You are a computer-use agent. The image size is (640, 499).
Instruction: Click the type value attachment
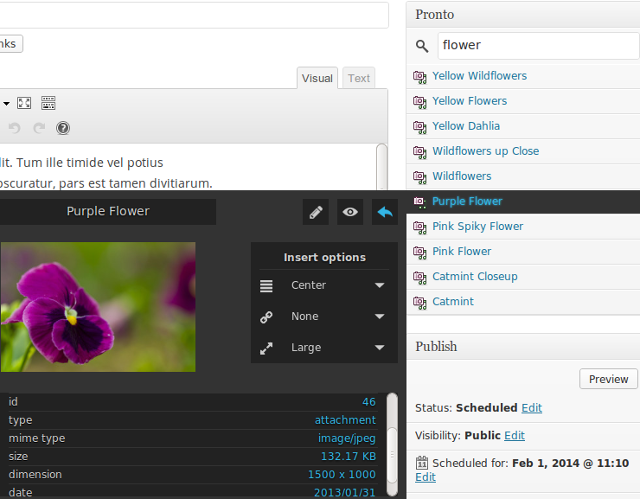pos(345,420)
